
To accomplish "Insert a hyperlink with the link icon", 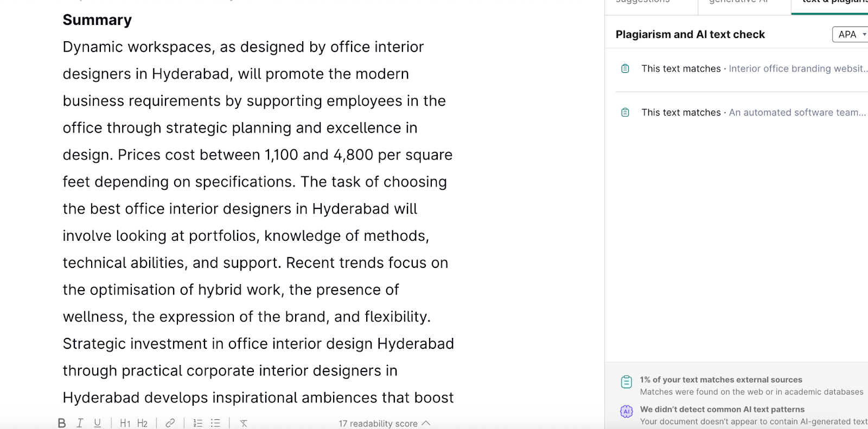I will tap(170, 423).
